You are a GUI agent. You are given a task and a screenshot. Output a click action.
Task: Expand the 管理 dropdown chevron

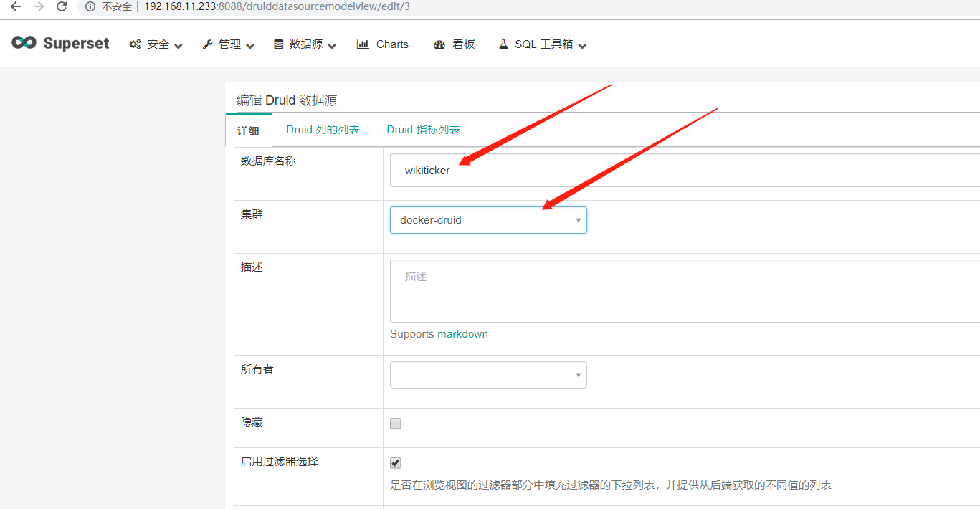pos(250,46)
